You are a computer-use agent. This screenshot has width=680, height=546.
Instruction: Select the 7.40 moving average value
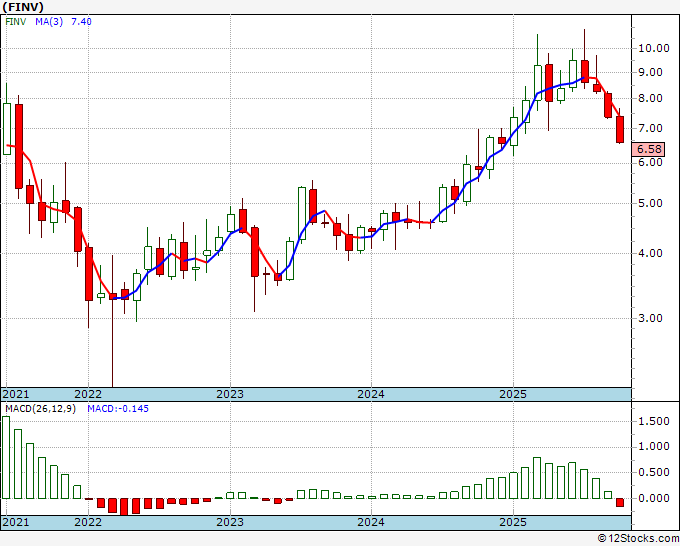point(81,21)
